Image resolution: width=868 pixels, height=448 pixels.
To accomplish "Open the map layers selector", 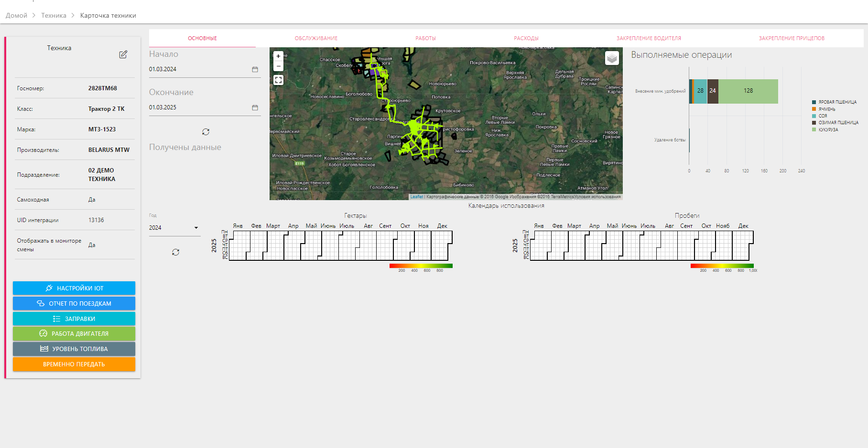I will click(x=612, y=58).
